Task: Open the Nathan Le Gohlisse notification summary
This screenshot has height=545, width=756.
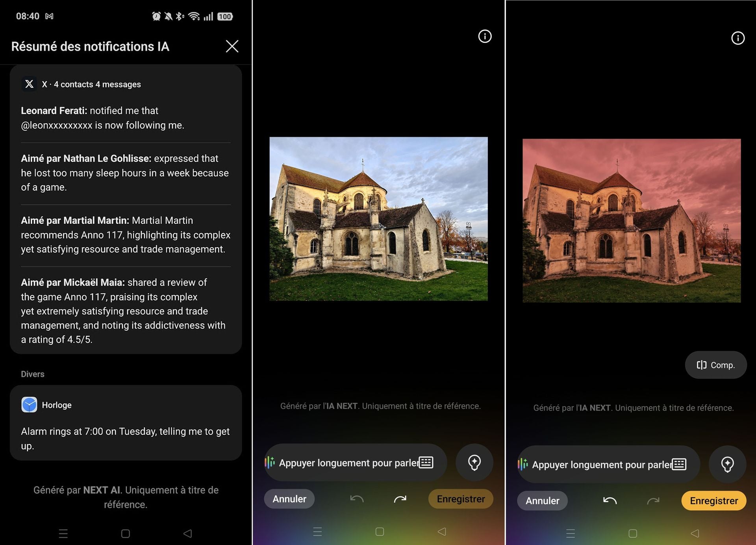Action: [x=126, y=173]
